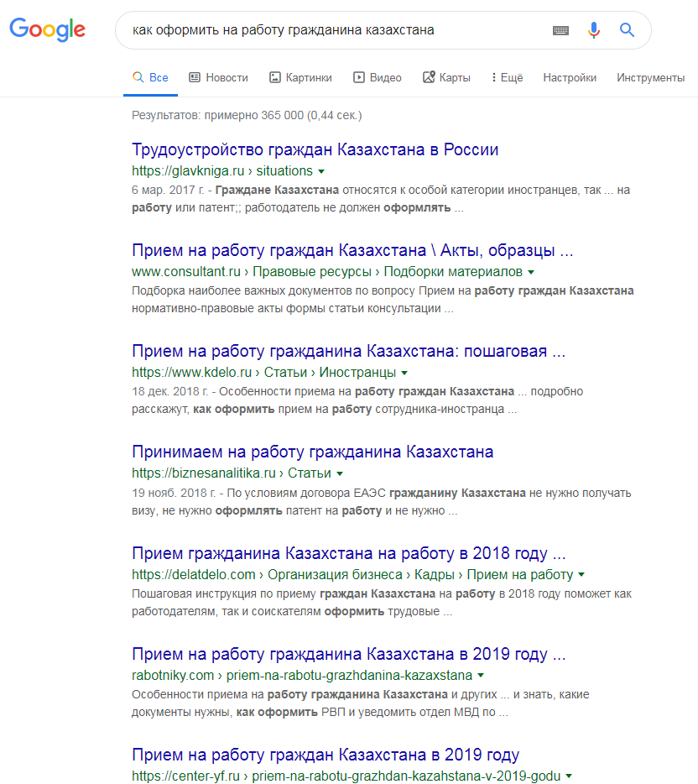Expand dropdown arrow beside delatdelo.com breadcrumb
Screen dimensions: 698x784
click(x=581, y=575)
